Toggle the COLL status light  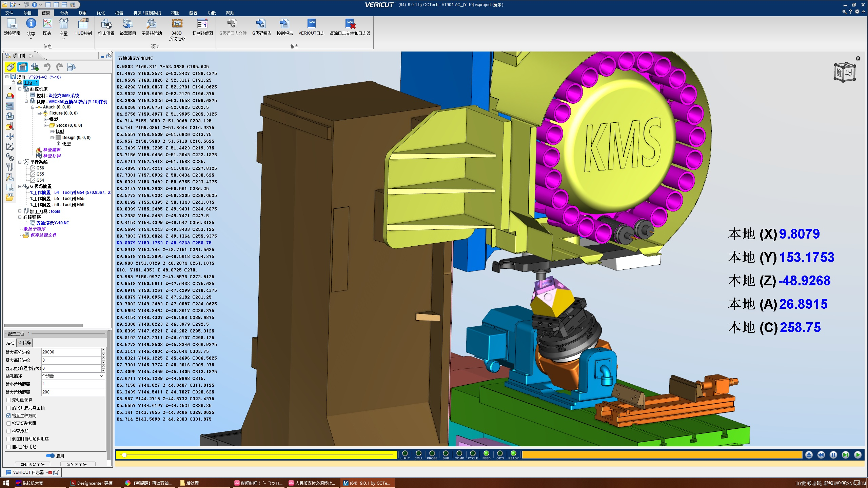pos(418,455)
